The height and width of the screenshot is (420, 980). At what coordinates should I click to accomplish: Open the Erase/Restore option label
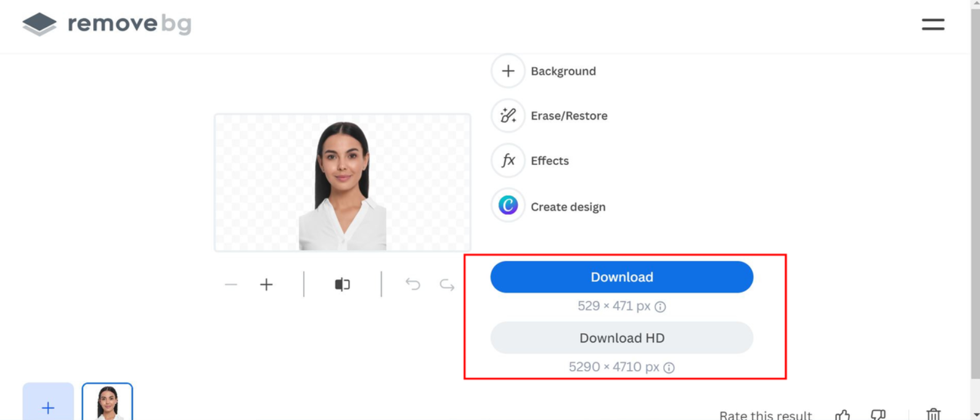[569, 116]
